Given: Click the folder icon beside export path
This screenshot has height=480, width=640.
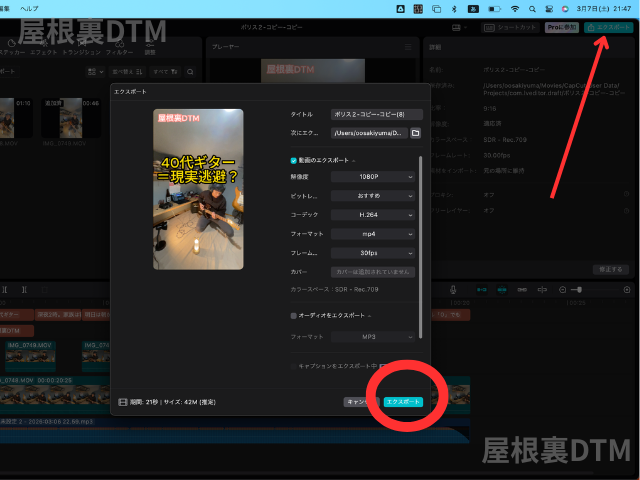Looking at the screenshot, I should [x=415, y=132].
